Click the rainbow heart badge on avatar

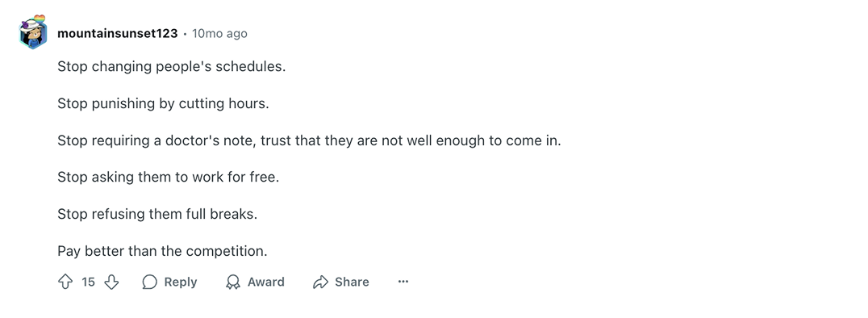click(x=39, y=19)
